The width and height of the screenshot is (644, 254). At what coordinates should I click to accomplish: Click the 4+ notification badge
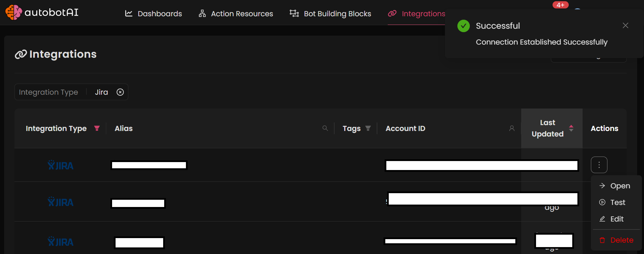(560, 5)
